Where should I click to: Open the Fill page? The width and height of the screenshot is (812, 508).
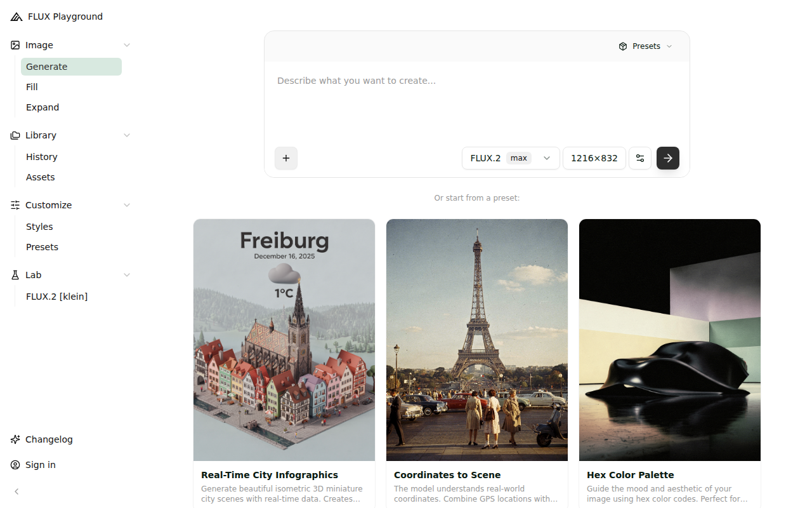click(x=71, y=87)
